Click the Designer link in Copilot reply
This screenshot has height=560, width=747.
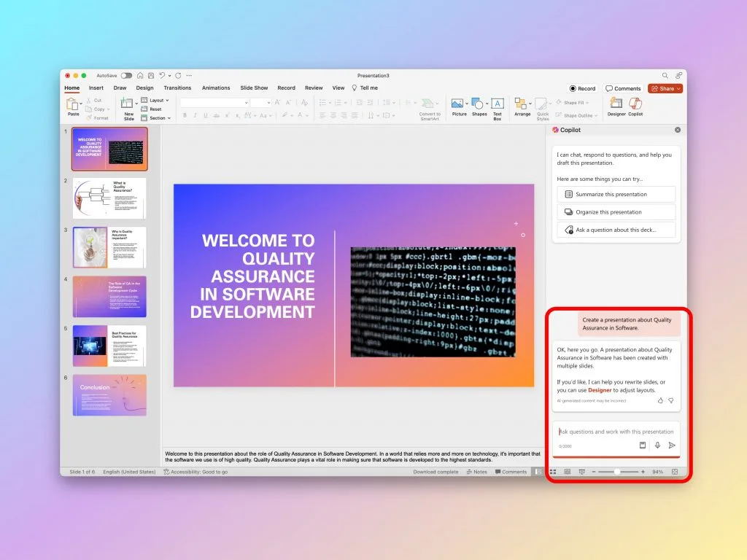click(600, 390)
